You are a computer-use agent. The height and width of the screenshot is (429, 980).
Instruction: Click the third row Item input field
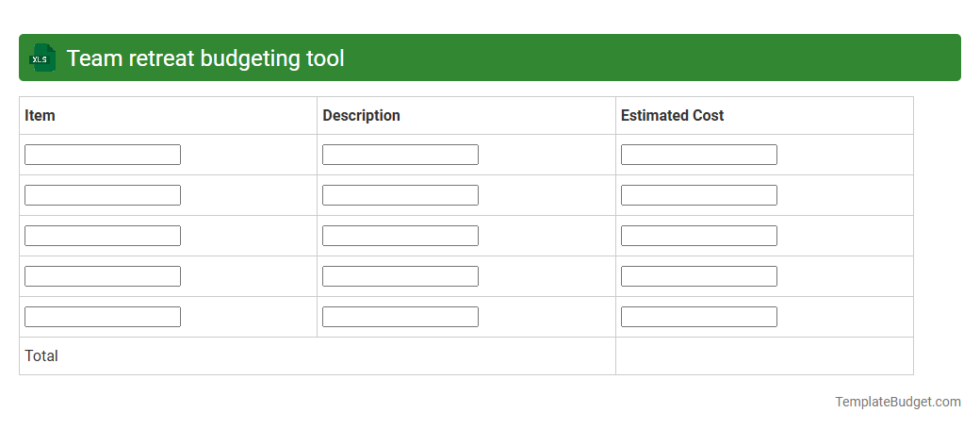[103, 236]
